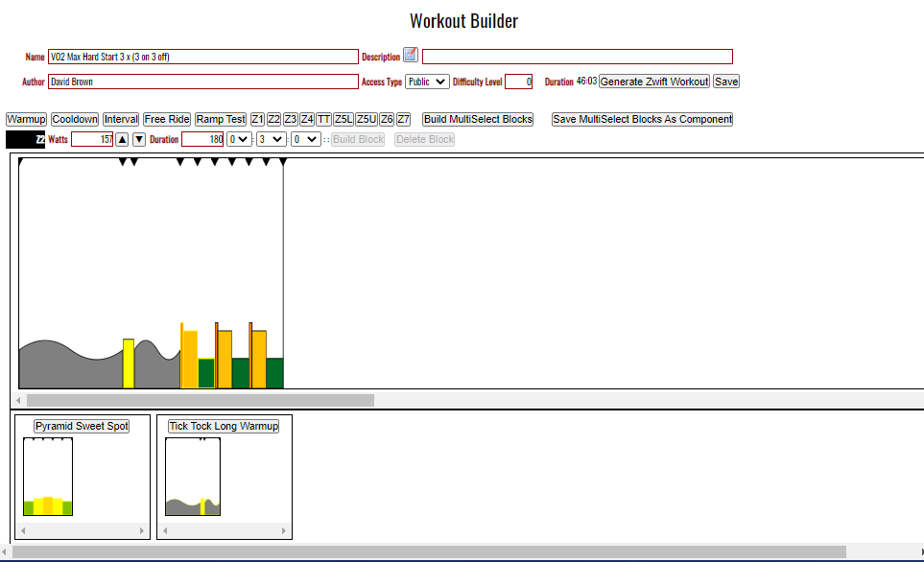
Task: Insert a TT block
Action: pos(324,120)
